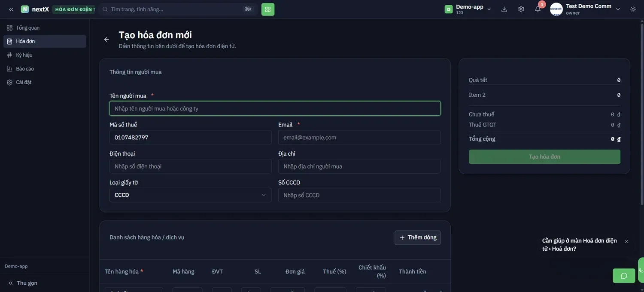The height and width of the screenshot is (292, 644).
Task: Click the Thành tiền column header
Action: click(413, 271)
